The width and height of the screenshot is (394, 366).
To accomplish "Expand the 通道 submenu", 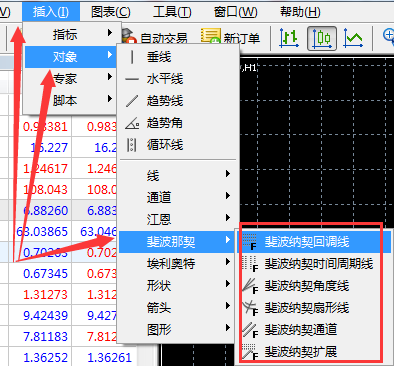I will click(178, 197).
